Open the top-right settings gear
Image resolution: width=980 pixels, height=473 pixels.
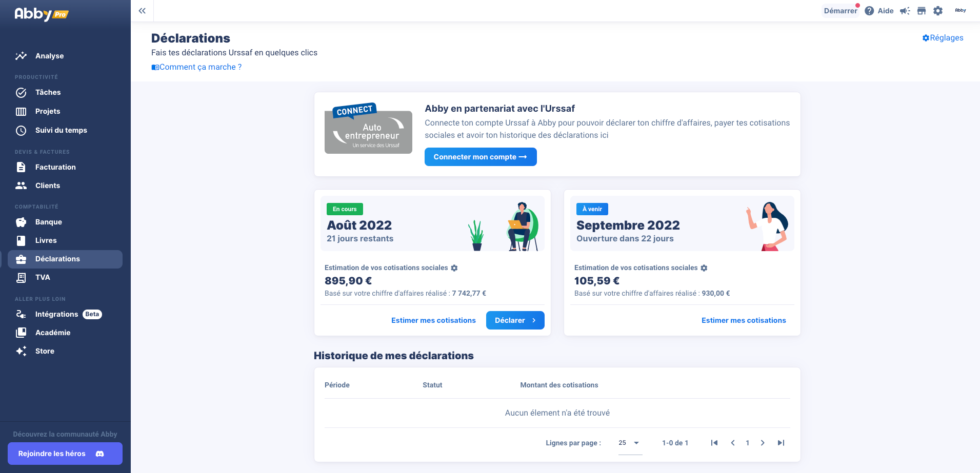[938, 11]
